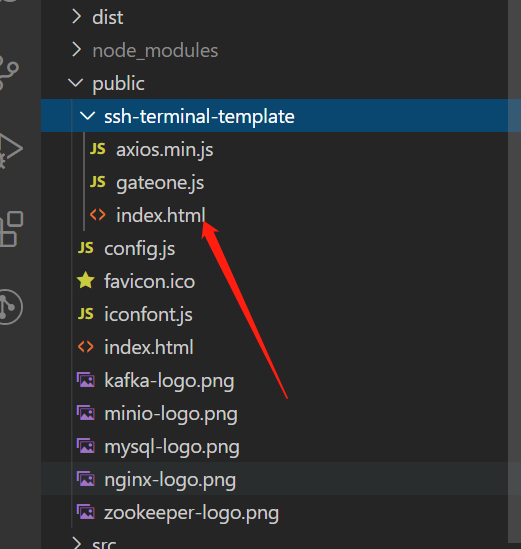521x549 pixels.
Task: Click HTML icon of root index.html
Action: 86,347
